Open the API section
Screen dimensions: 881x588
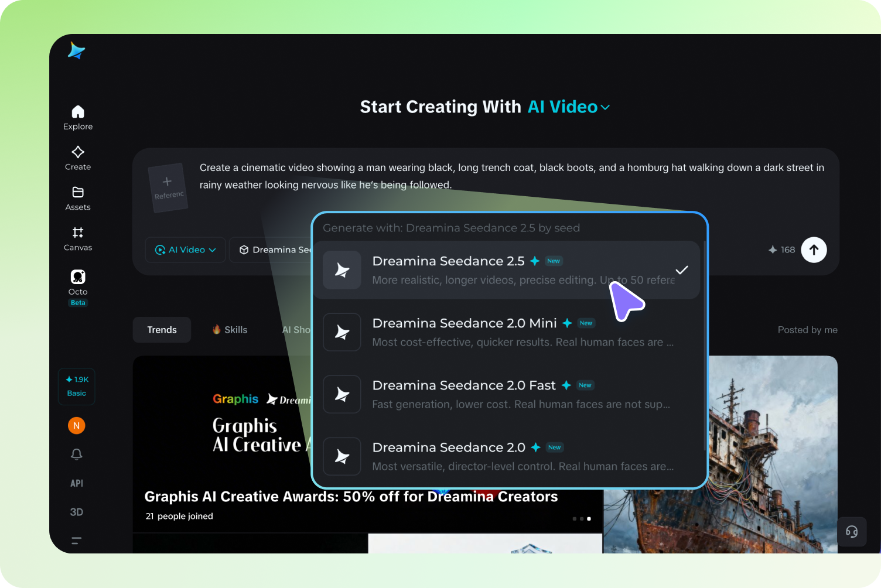(x=77, y=483)
